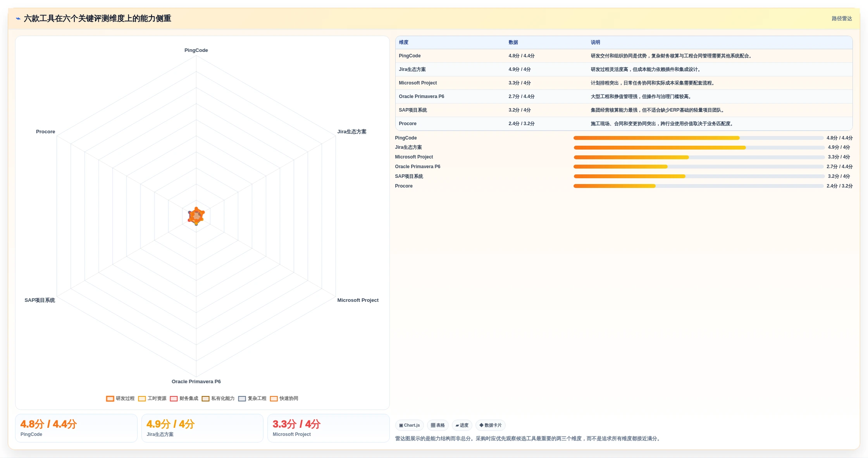Click the data cluster at the radar center
The image size is (868, 458).
tap(196, 216)
